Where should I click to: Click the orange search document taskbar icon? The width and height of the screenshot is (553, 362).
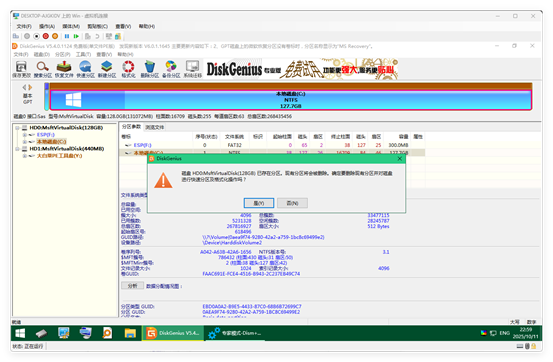[107, 333]
